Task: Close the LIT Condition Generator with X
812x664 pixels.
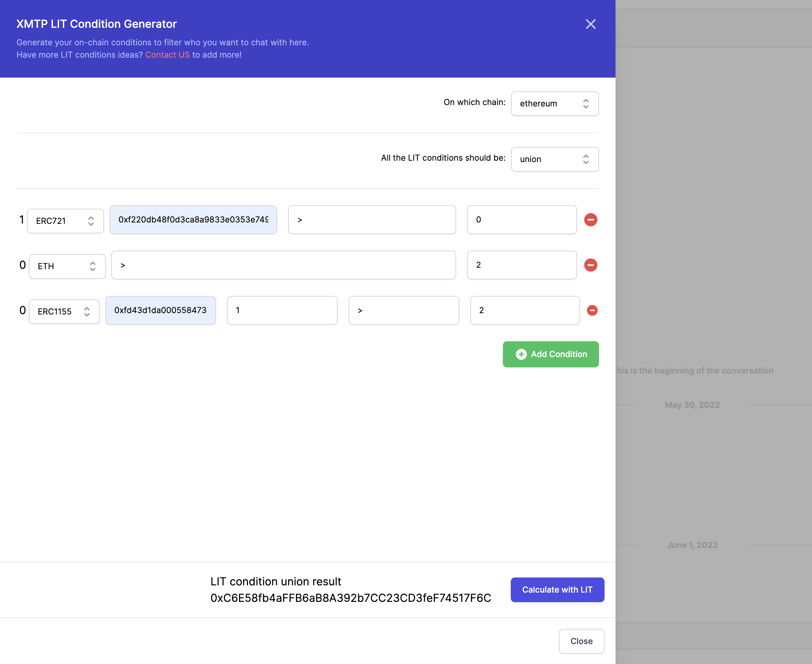Action: tap(590, 24)
